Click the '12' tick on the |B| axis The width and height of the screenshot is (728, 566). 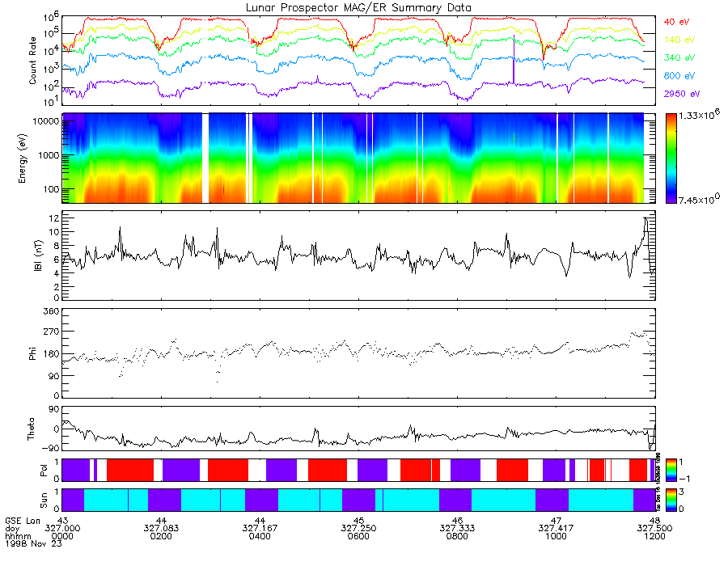coord(54,218)
